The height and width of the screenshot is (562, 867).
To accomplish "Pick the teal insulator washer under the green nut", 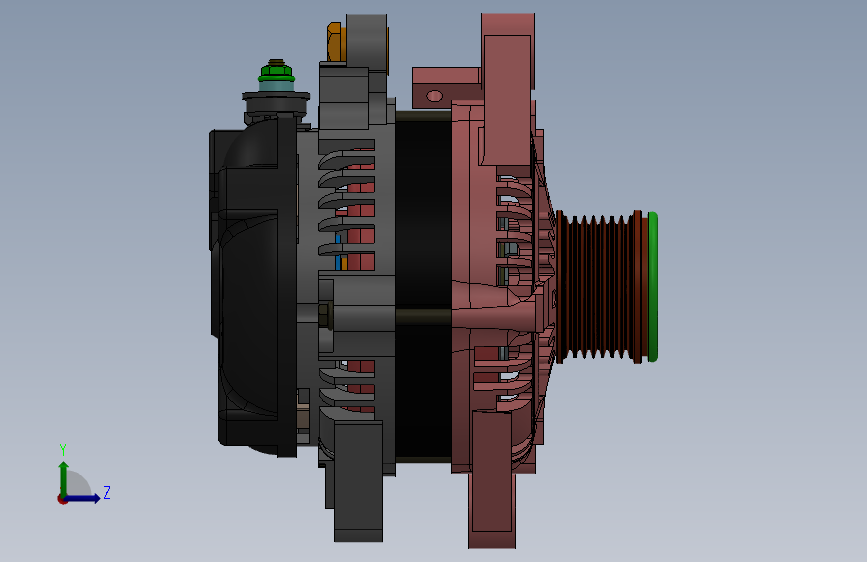I will point(276,87).
